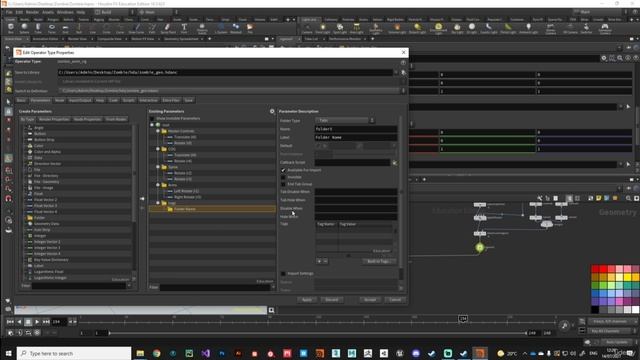Collapse the Arms folder
640x360 pixels.
(158, 185)
